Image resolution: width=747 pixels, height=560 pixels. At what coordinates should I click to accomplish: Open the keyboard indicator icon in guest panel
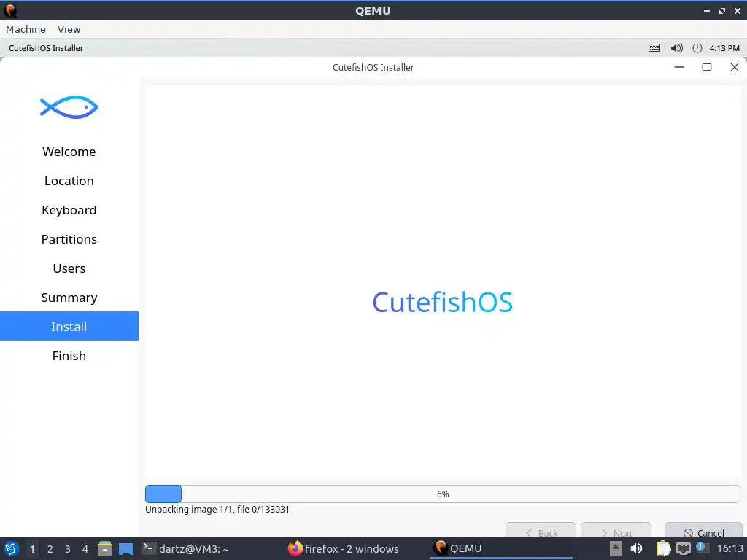click(654, 48)
